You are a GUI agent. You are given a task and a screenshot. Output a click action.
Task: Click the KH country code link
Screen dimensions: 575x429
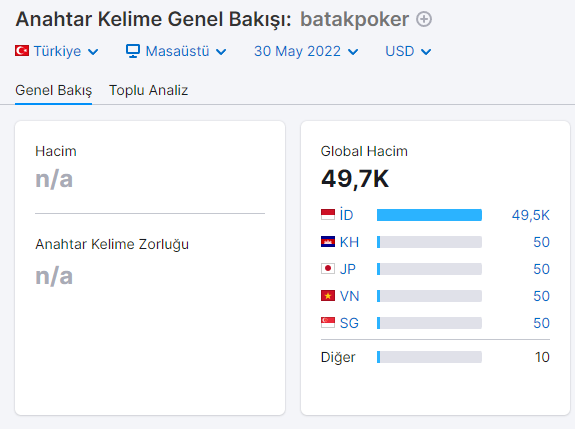click(349, 242)
